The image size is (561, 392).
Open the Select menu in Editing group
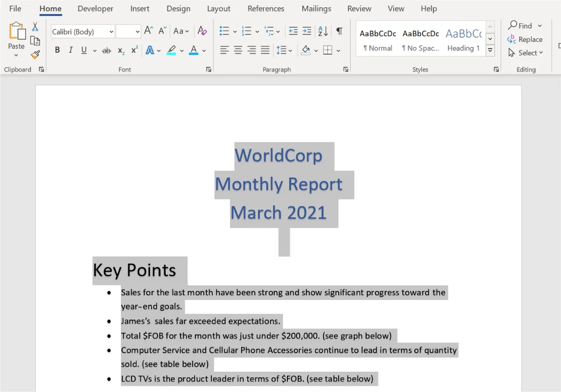(x=526, y=53)
